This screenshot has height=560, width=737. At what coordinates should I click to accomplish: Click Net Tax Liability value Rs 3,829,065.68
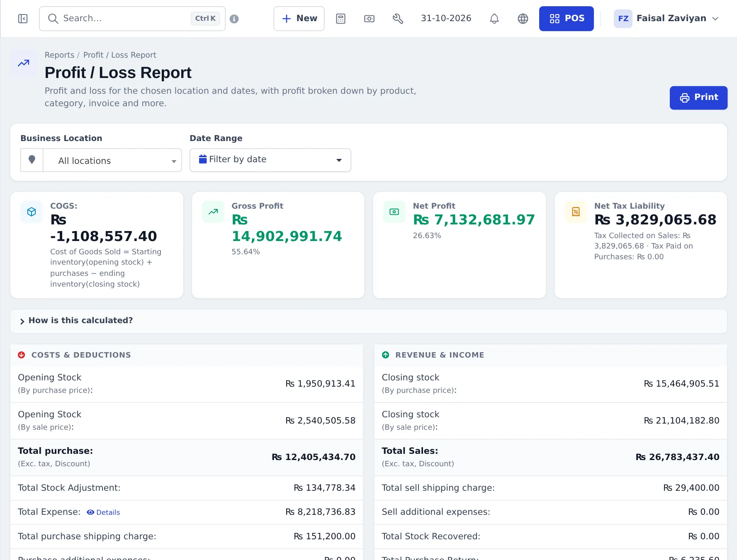click(655, 220)
